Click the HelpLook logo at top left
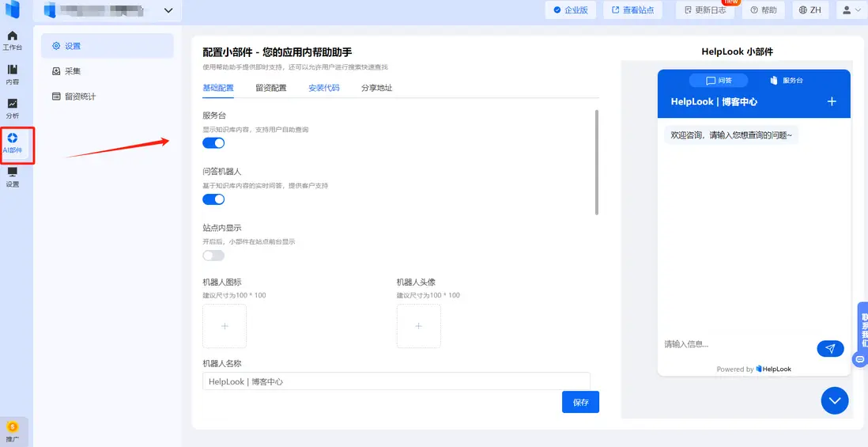 click(x=11, y=9)
